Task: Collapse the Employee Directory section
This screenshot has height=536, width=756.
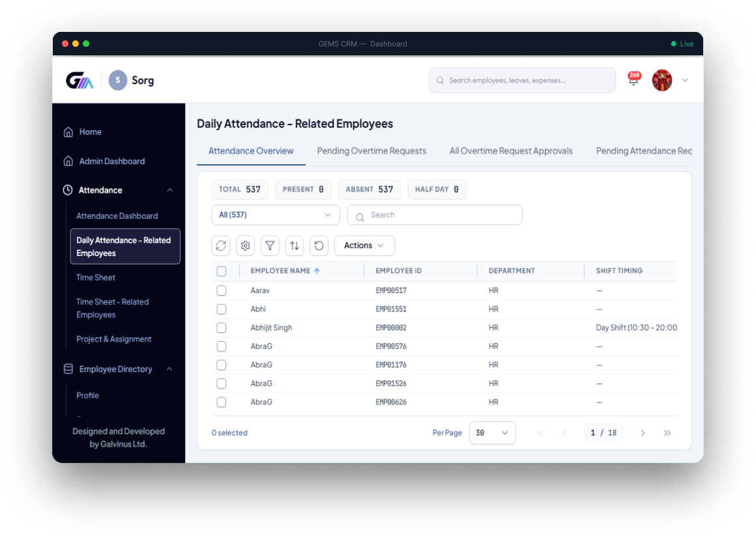Action: click(169, 369)
